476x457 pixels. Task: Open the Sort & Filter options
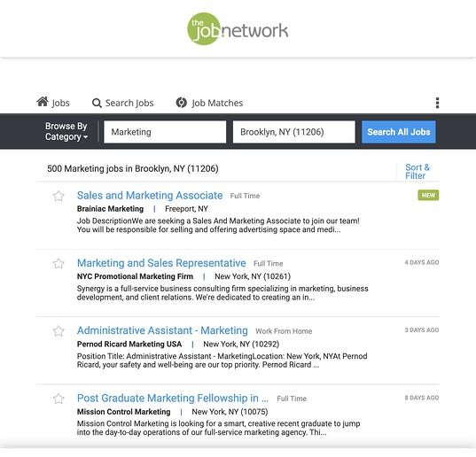[x=417, y=171]
